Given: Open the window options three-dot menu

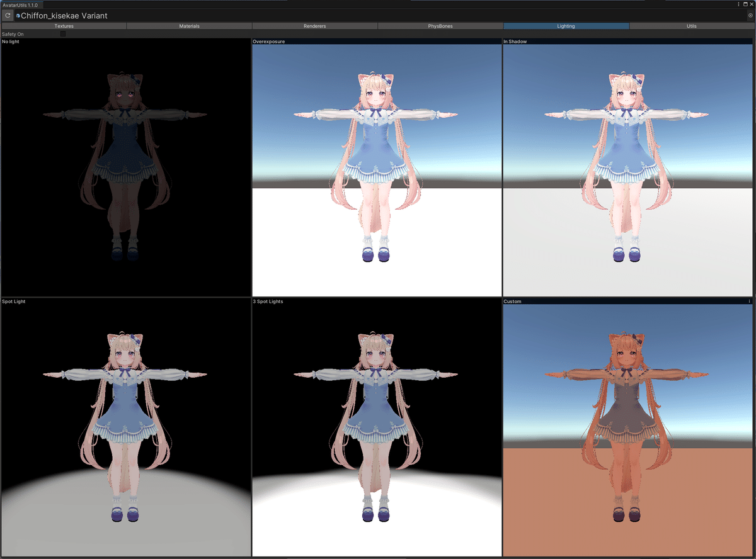Looking at the screenshot, I should click(738, 4).
